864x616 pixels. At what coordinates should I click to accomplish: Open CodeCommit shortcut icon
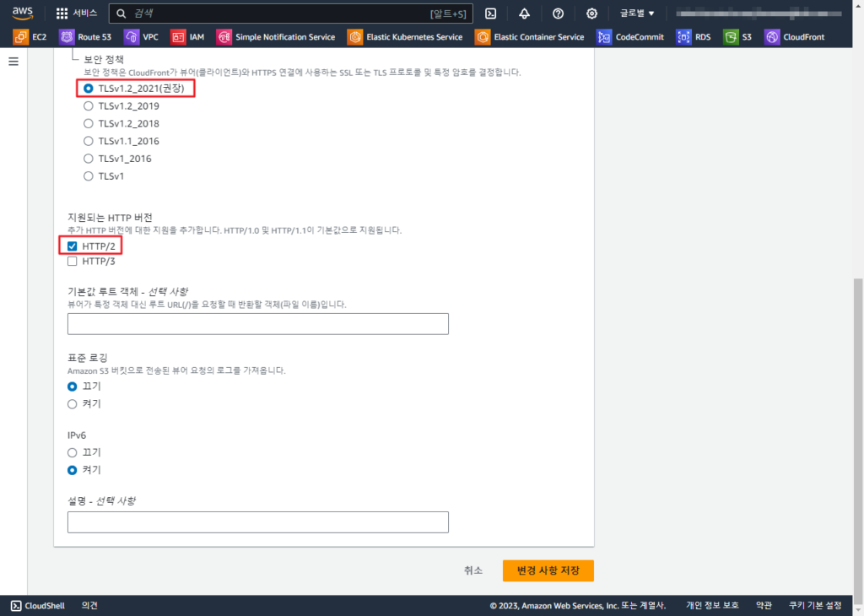click(604, 37)
